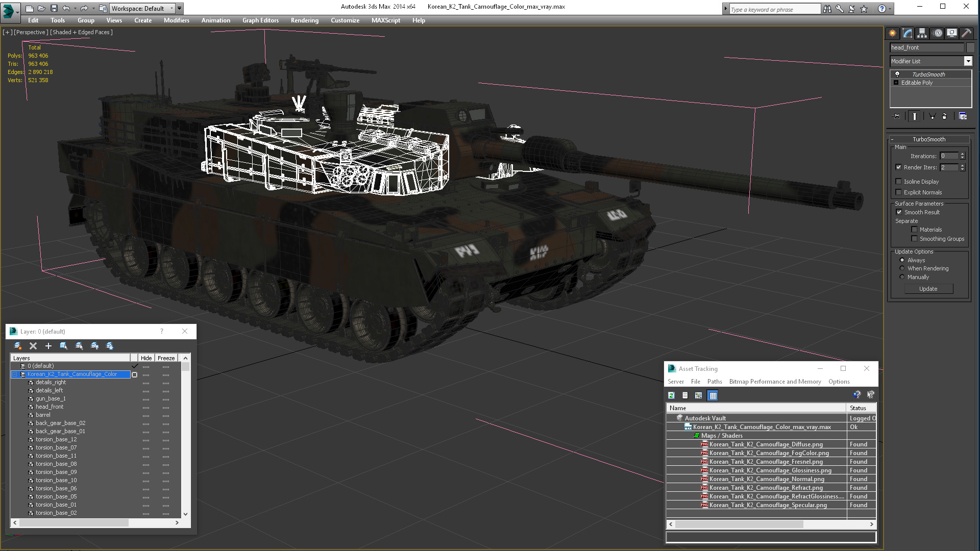Open the Workspace Default dropdown
This screenshot has height=551, width=980.
point(171,8)
